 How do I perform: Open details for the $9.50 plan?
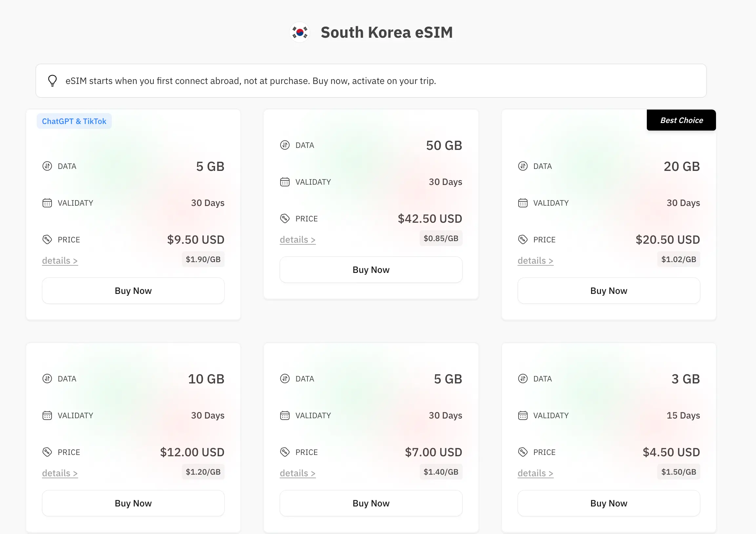[x=60, y=260]
